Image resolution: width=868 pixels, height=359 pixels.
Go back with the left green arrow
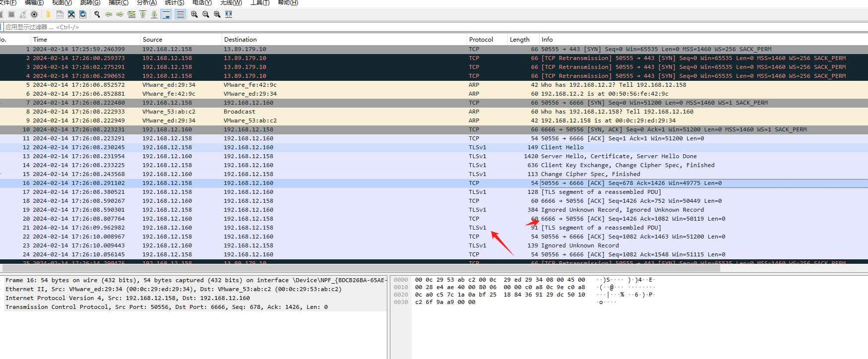tap(109, 14)
